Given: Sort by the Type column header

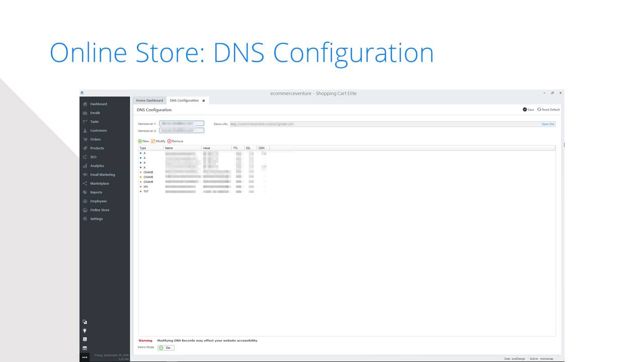Looking at the screenshot, I should pyautogui.click(x=151, y=148).
